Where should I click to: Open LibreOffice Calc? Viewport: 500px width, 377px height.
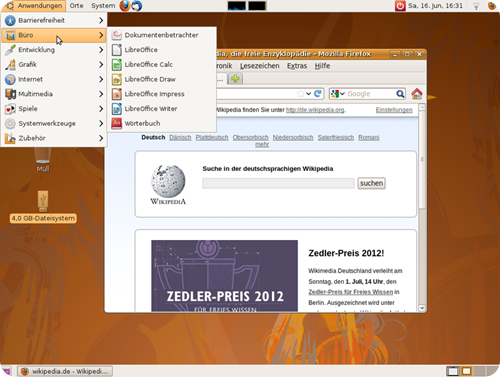pos(162,64)
